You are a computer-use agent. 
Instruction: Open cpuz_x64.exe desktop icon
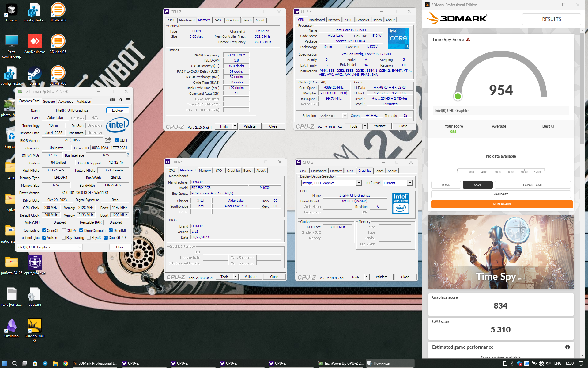point(35,265)
